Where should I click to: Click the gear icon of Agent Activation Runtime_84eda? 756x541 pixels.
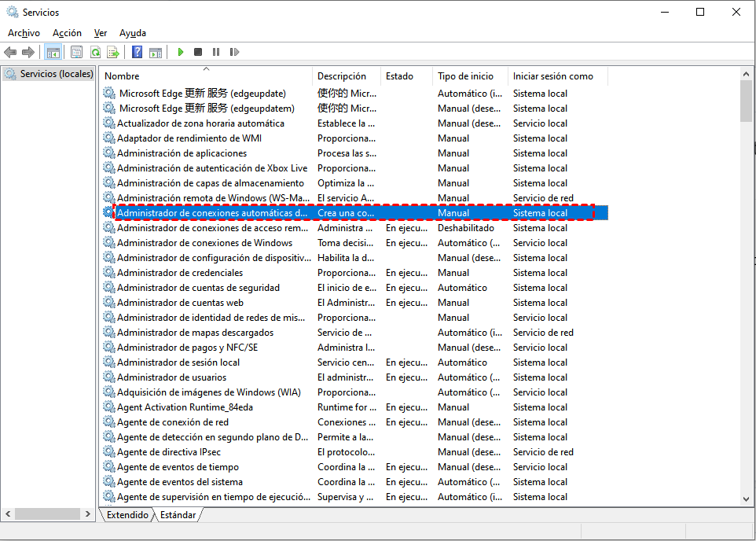coord(109,407)
